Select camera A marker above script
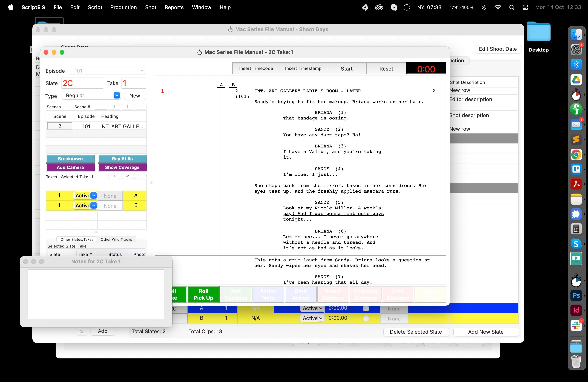Image resolution: width=588 pixels, height=382 pixels. point(221,85)
